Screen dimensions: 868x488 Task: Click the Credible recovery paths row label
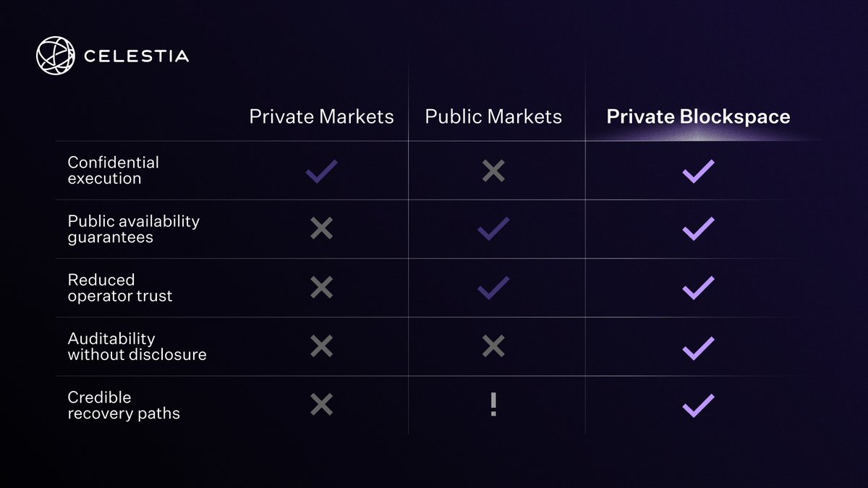(x=123, y=405)
